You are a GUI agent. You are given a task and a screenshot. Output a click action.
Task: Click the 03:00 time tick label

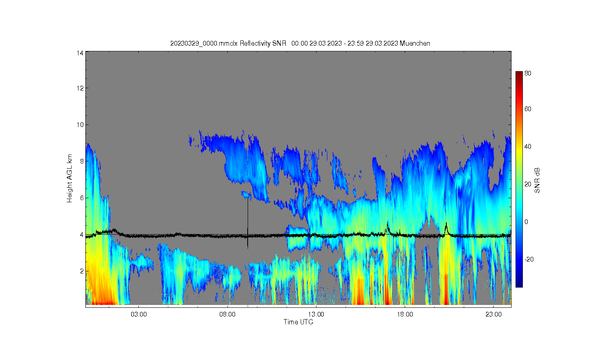139,314
